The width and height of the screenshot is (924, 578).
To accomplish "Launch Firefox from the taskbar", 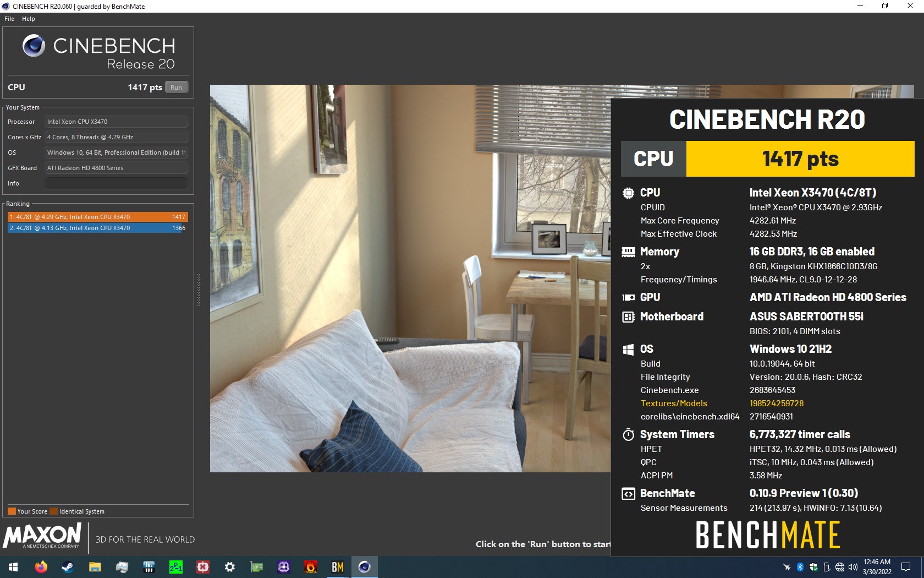I will (41, 567).
